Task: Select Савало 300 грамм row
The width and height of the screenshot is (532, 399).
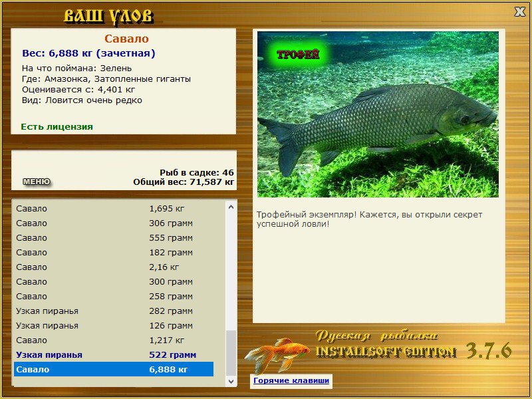Action: click(x=114, y=281)
